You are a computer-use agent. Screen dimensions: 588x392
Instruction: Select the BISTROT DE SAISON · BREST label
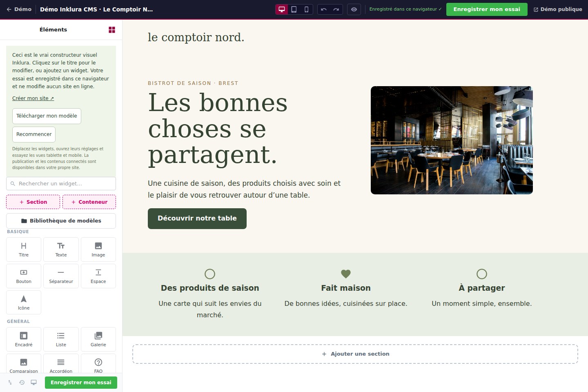[193, 83]
